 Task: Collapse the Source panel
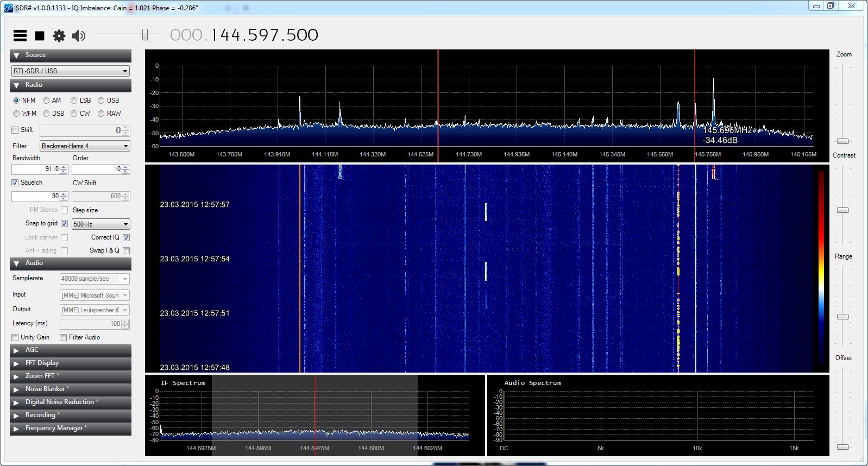tap(71, 55)
